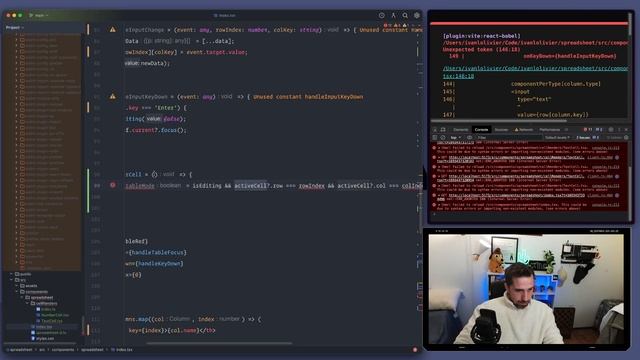The height and width of the screenshot is (360, 640).
Task: Click handleTableFocus in the editor code
Action: (x=157, y=252)
